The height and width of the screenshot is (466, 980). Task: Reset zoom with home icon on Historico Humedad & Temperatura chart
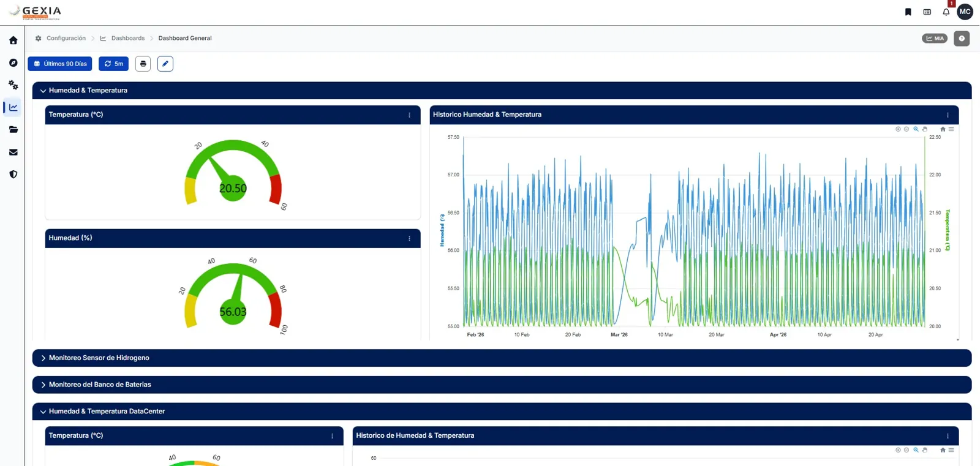pyautogui.click(x=943, y=129)
